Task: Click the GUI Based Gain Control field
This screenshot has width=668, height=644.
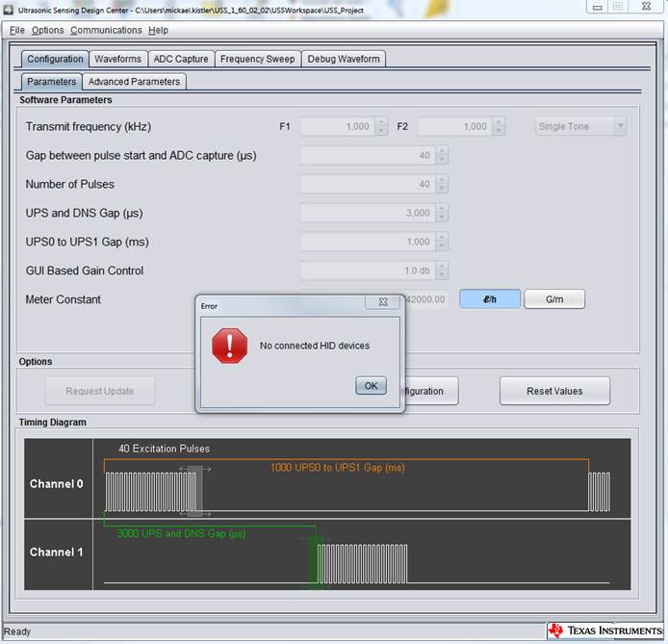Action: (368, 270)
